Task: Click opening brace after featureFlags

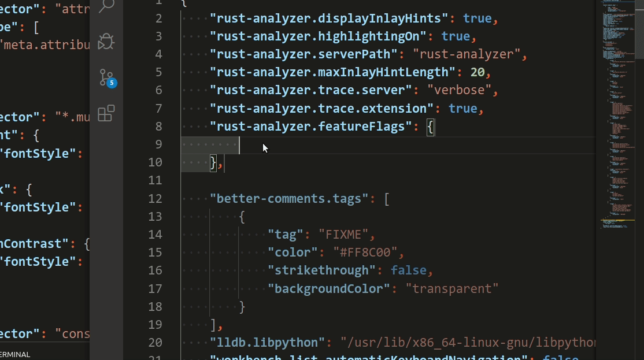Action: (x=430, y=127)
